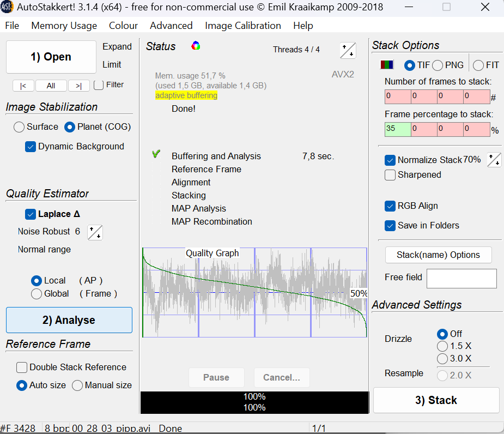Click the 100% progress bar
The image size is (504, 434).
pyautogui.click(x=254, y=402)
